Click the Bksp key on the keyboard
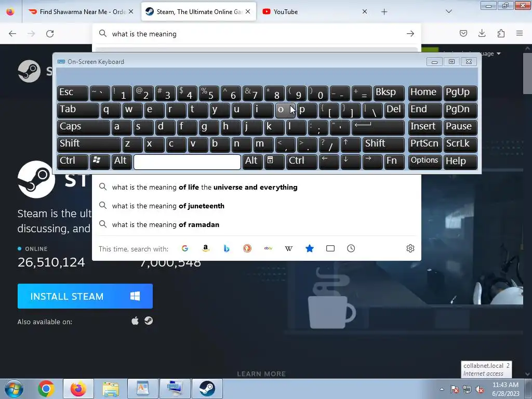532x399 pixels. 389,93
